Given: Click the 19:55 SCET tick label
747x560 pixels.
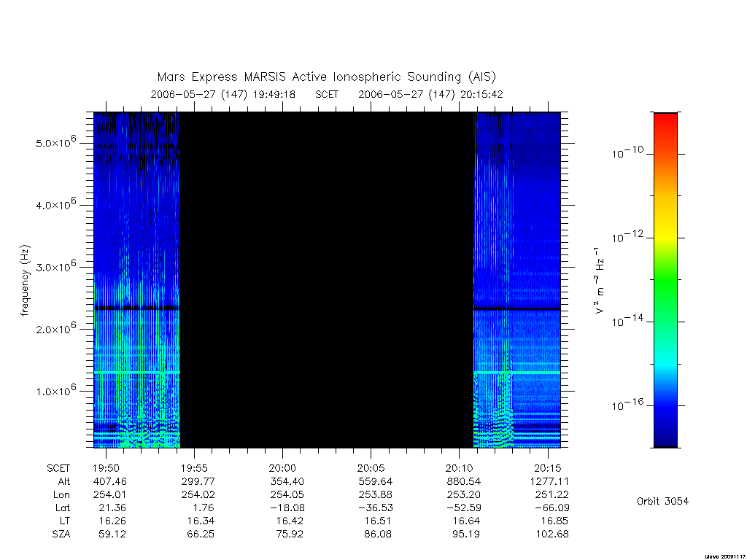Looking at the screenshot, I should [194, 468].
